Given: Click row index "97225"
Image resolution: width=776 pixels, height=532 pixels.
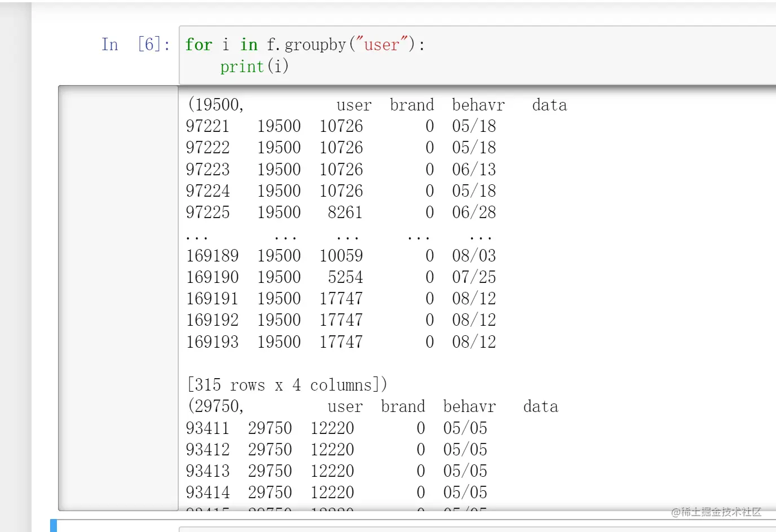Looking at the screenshot, I should (x=208, y=212).
